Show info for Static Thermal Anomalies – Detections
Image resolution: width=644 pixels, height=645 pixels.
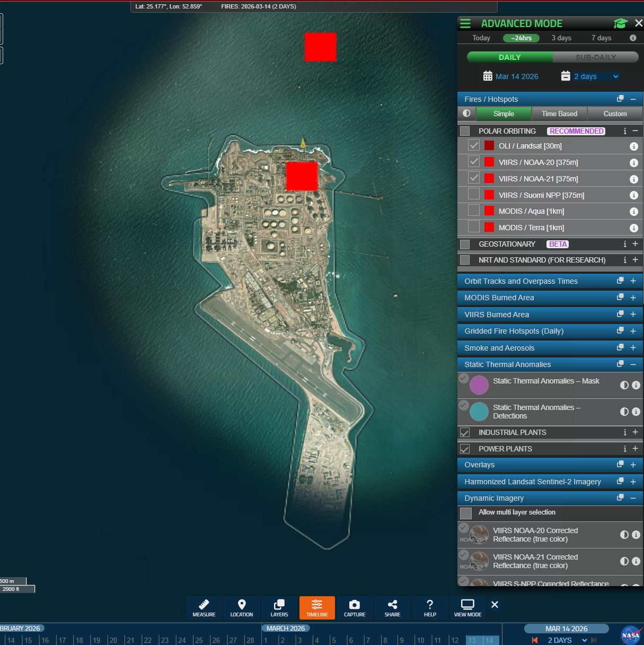point(636,412)
